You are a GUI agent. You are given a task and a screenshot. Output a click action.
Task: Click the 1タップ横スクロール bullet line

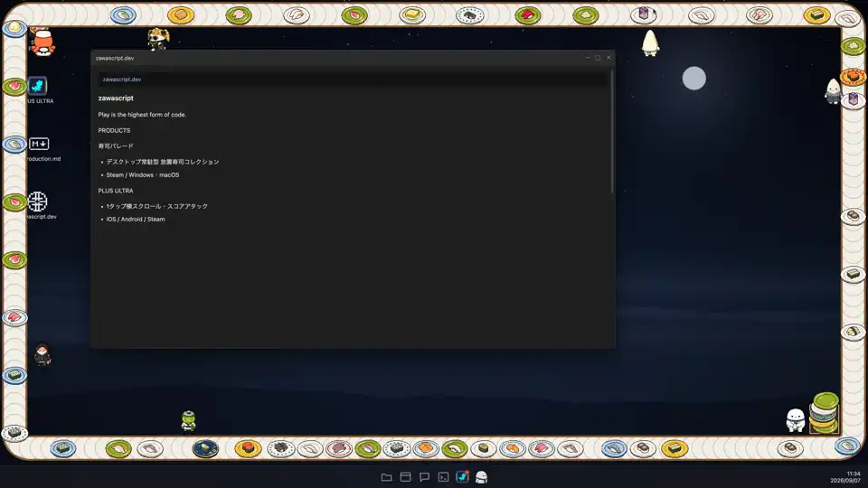coord(157,206)
